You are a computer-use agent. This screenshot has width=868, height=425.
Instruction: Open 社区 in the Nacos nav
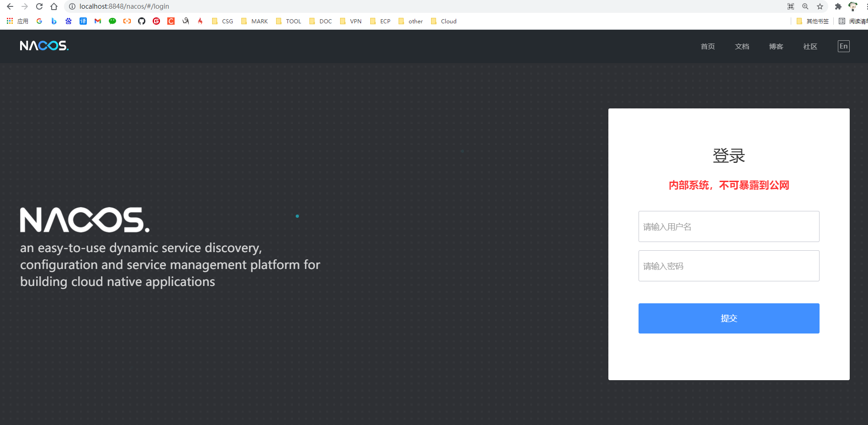coord(810,46)
